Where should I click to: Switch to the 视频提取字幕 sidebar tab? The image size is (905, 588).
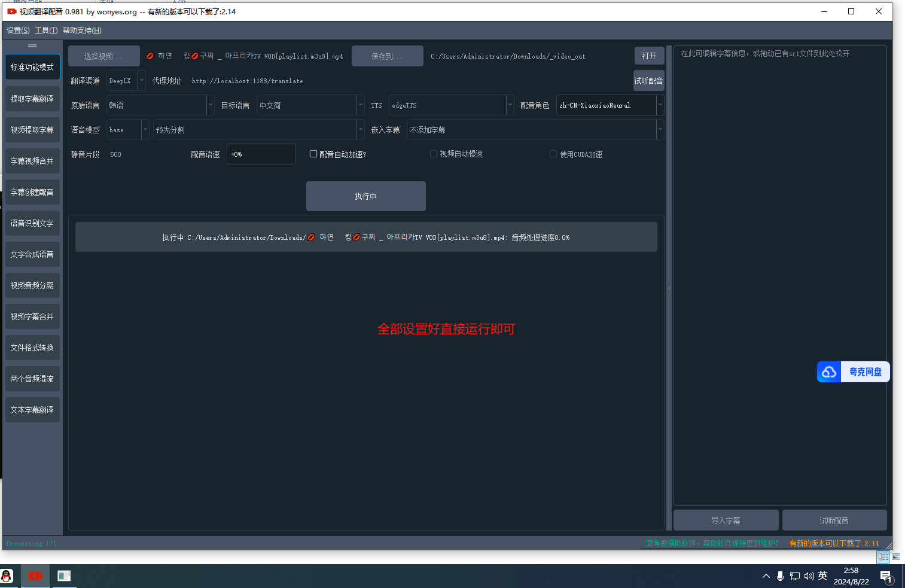(32, 130)
